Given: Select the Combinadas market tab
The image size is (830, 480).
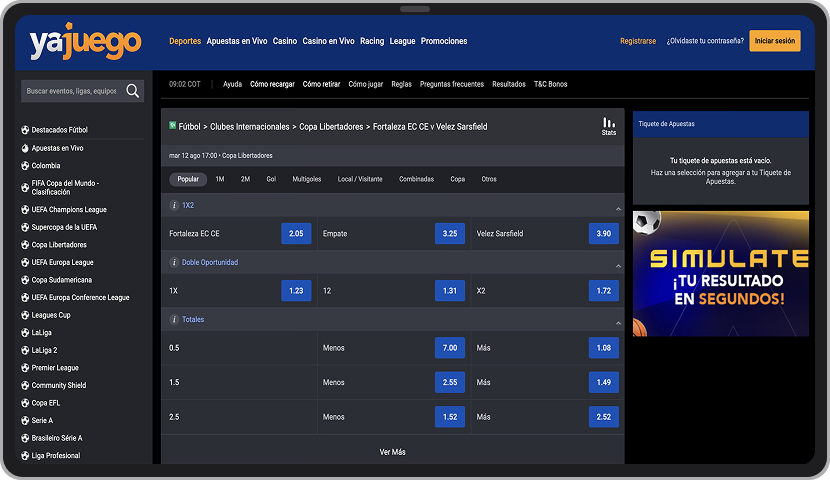Looking at the screenshot, I should 417,179.
